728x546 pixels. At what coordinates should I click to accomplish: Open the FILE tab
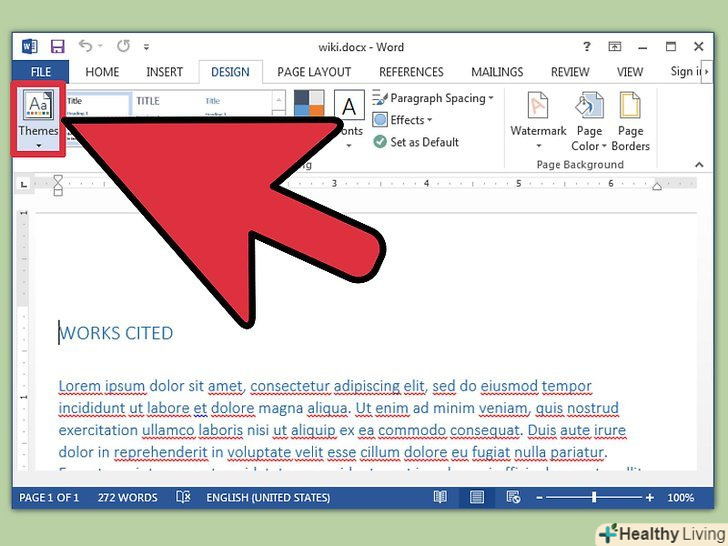[x=41, y=72]
